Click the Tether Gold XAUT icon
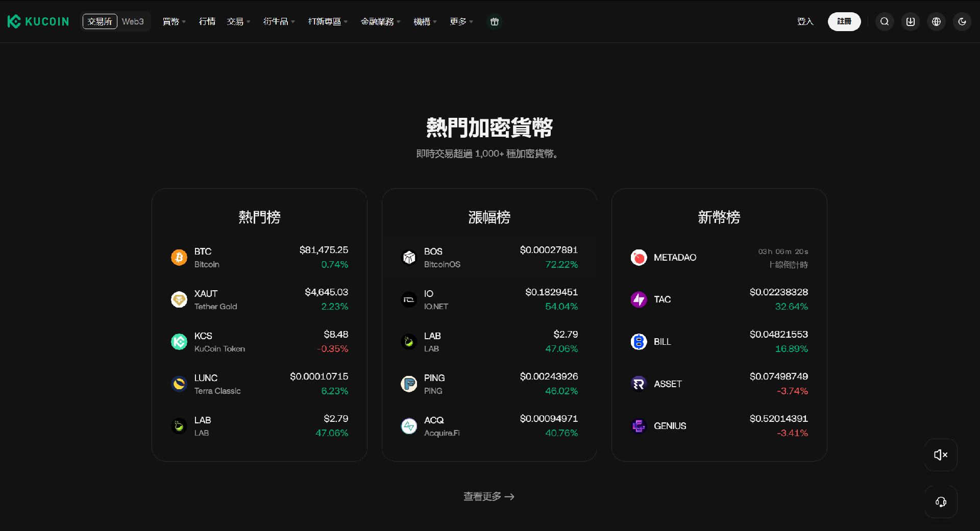Screen dimensions: 980x531 click(x=179, y=299)
